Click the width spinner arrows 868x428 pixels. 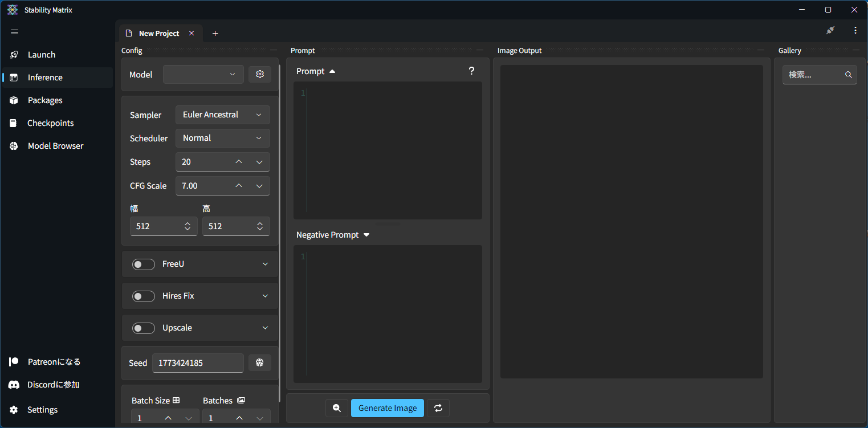(x=188, y=226)
